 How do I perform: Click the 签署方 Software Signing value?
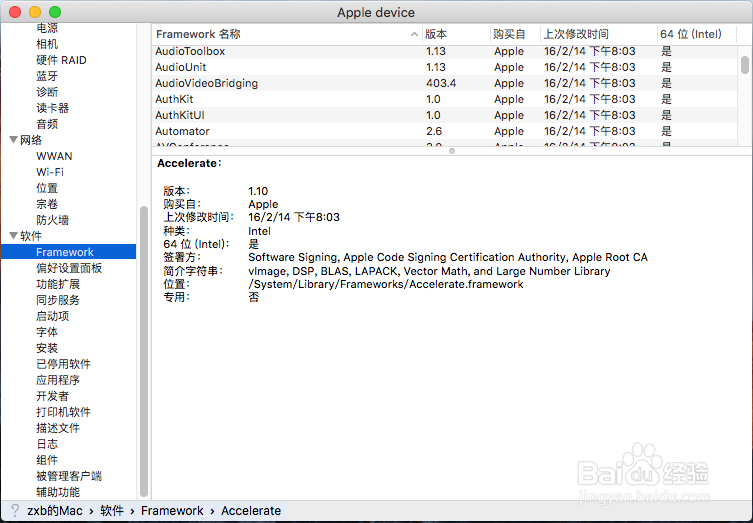point(448,257)
